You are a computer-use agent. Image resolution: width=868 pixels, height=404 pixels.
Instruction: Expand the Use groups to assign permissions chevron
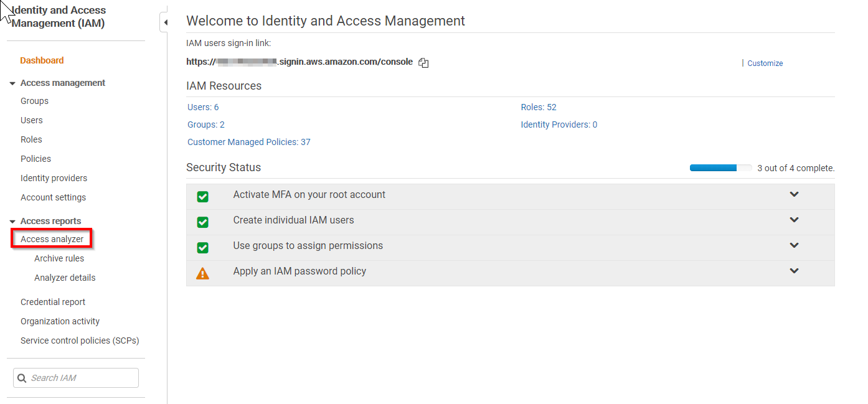(794, 245)
